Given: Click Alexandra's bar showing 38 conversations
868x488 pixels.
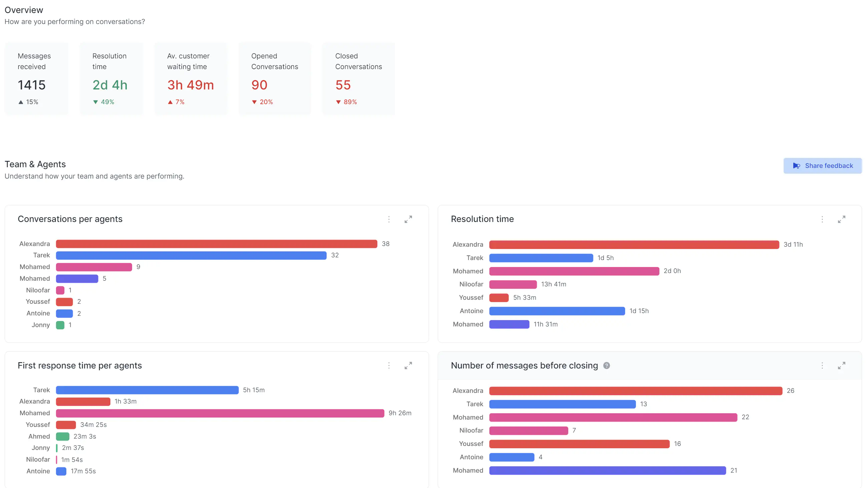Looking at the screenshot, I should coord(216,244).
